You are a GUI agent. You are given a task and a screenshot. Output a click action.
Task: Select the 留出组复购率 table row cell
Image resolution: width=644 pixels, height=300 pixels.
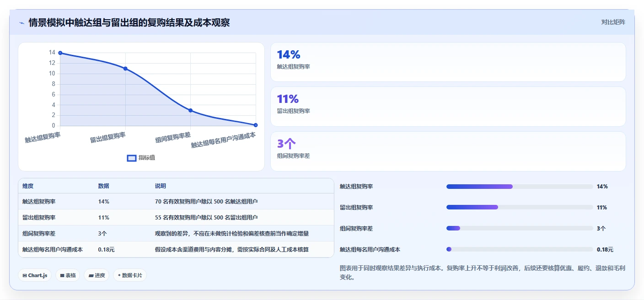pos(39,217)
